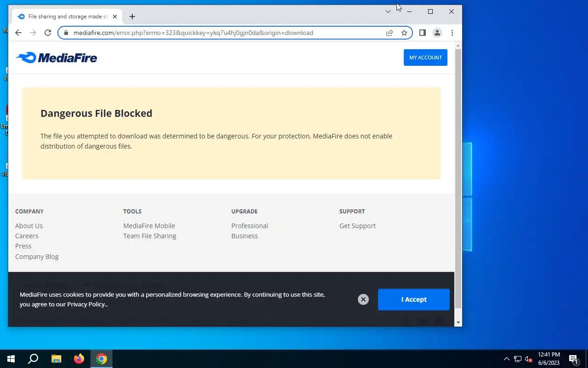Click the Chrome taskbar icon
Viewport: 588px width, 368px height.
102,359
